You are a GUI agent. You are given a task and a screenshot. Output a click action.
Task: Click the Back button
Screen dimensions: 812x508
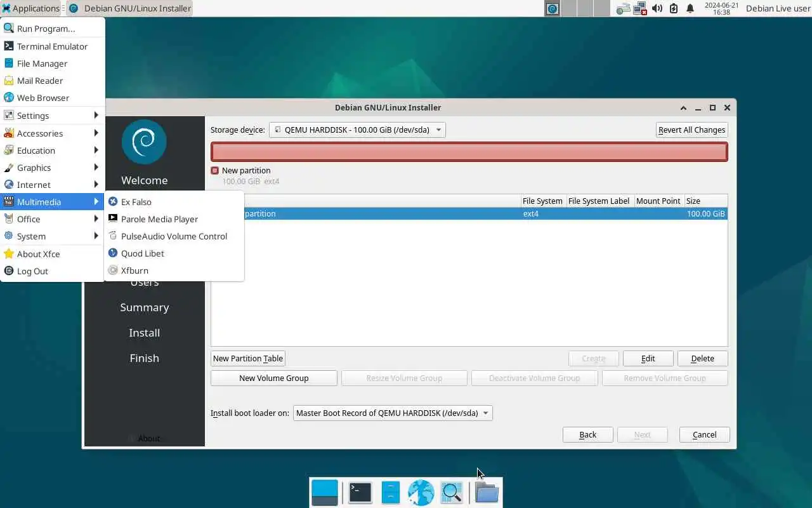point(587,434)
